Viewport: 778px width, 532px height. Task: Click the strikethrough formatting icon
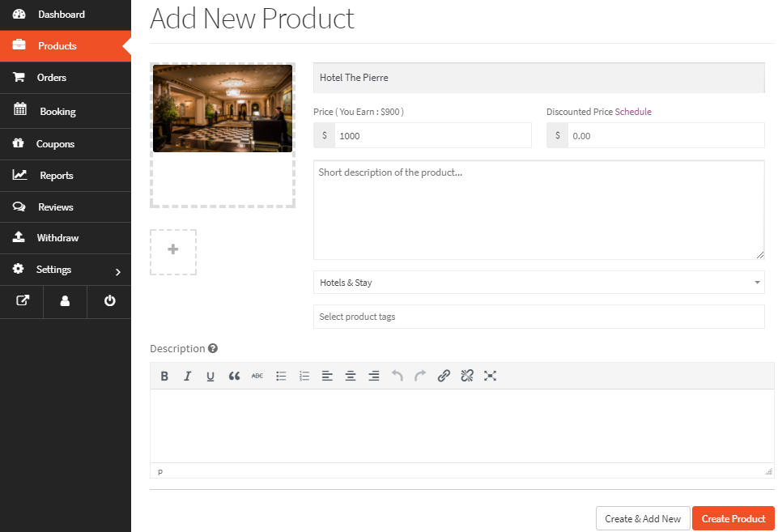tap(257, 376)
